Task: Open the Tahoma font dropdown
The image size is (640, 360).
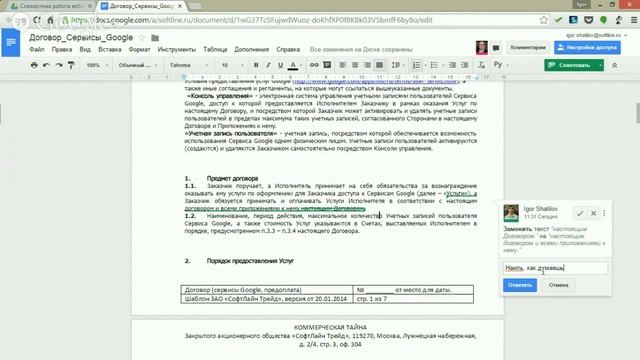Action: [x=189, y=65]
